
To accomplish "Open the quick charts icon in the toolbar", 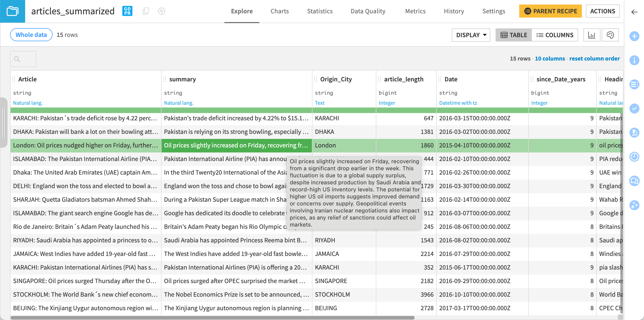I will 592,35.
